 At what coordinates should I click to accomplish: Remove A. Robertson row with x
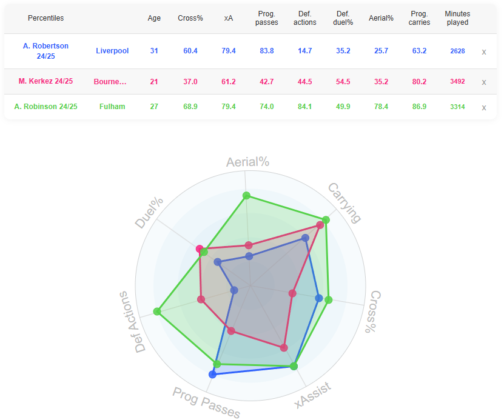484,52
